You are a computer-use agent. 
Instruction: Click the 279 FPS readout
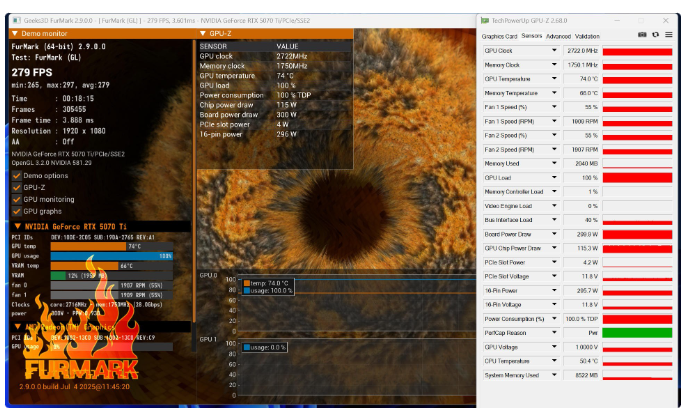tap(32, 72)
